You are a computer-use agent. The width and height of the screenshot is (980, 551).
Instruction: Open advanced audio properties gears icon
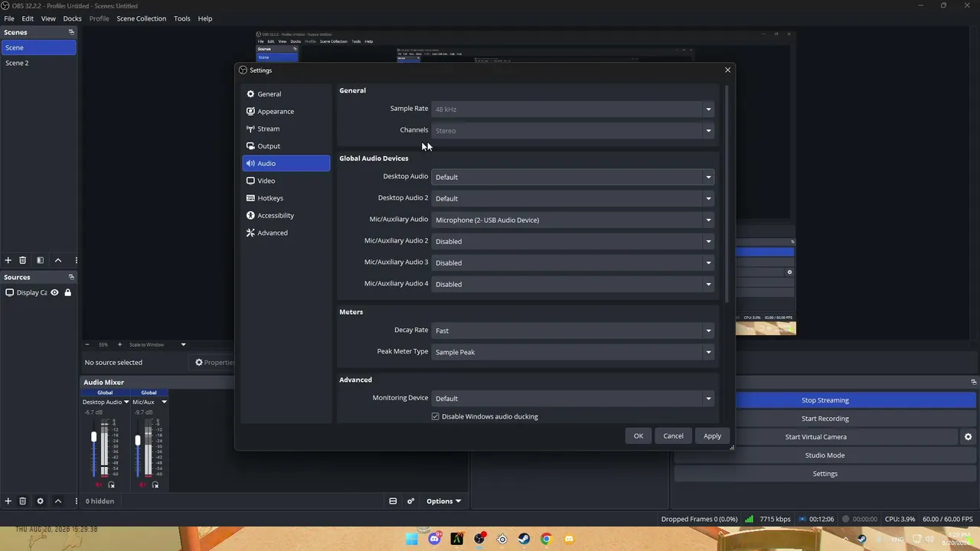(411, 501)
